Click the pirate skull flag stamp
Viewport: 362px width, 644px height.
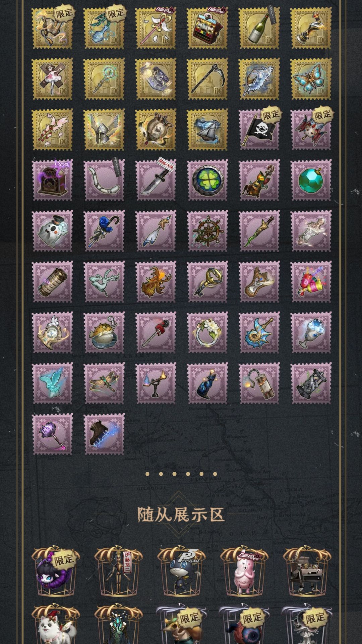[259, 129]
